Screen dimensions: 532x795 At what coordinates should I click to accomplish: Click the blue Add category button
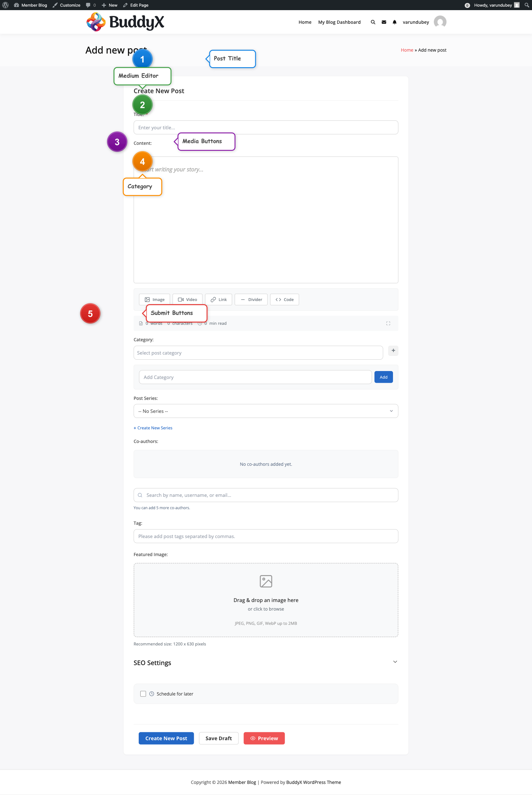(x=383, y=377)
